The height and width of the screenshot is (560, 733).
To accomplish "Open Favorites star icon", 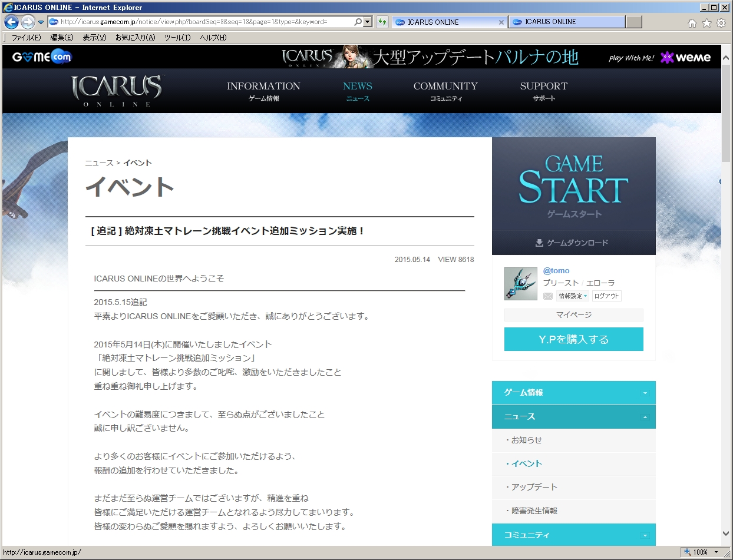I will click(706, 23).
